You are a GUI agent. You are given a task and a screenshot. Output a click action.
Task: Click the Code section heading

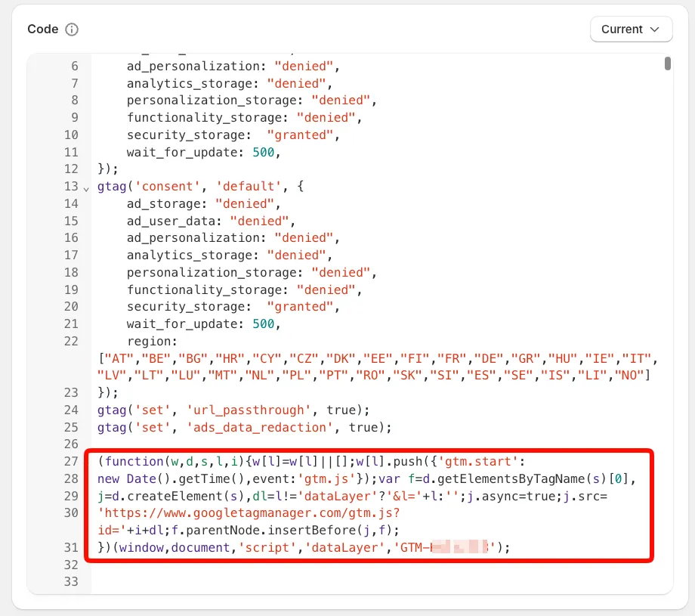point(43,29)
